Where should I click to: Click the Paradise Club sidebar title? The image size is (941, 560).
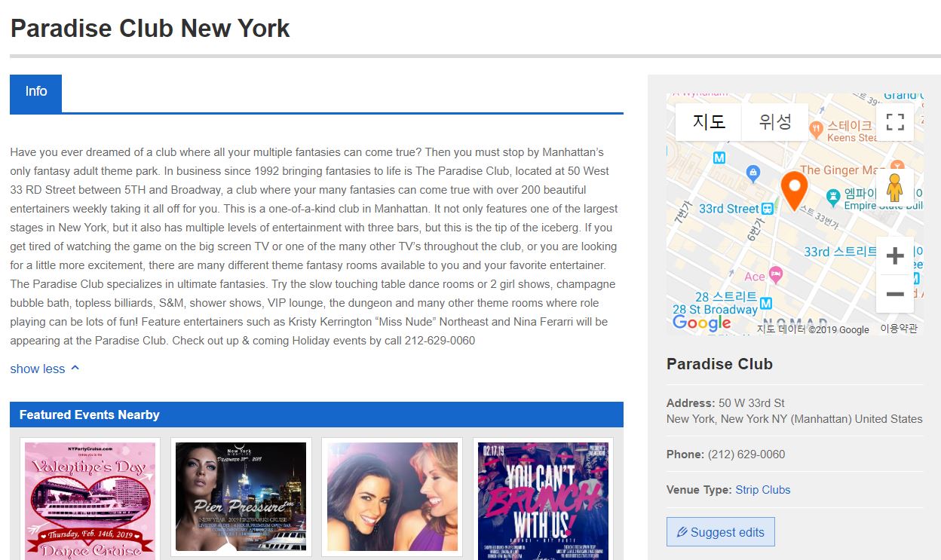tap(719, 364)
